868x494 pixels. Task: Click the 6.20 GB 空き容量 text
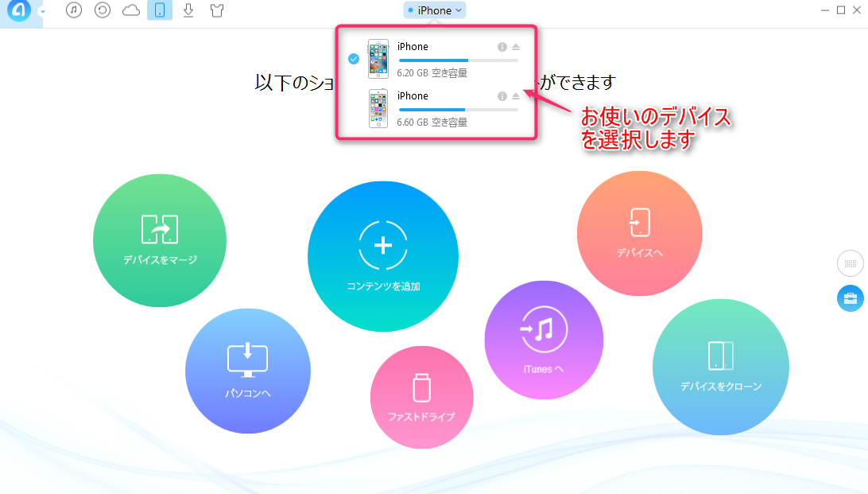point(432,72)
